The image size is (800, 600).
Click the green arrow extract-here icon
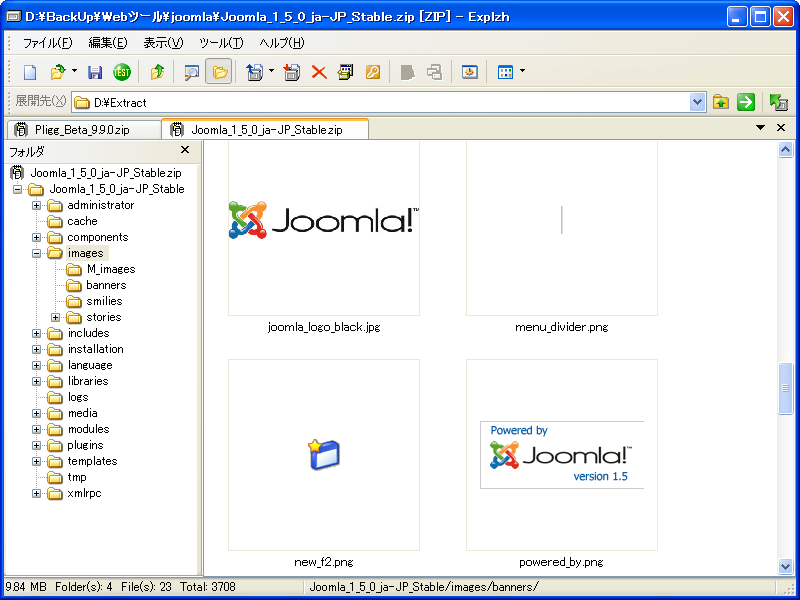point(746,103)
